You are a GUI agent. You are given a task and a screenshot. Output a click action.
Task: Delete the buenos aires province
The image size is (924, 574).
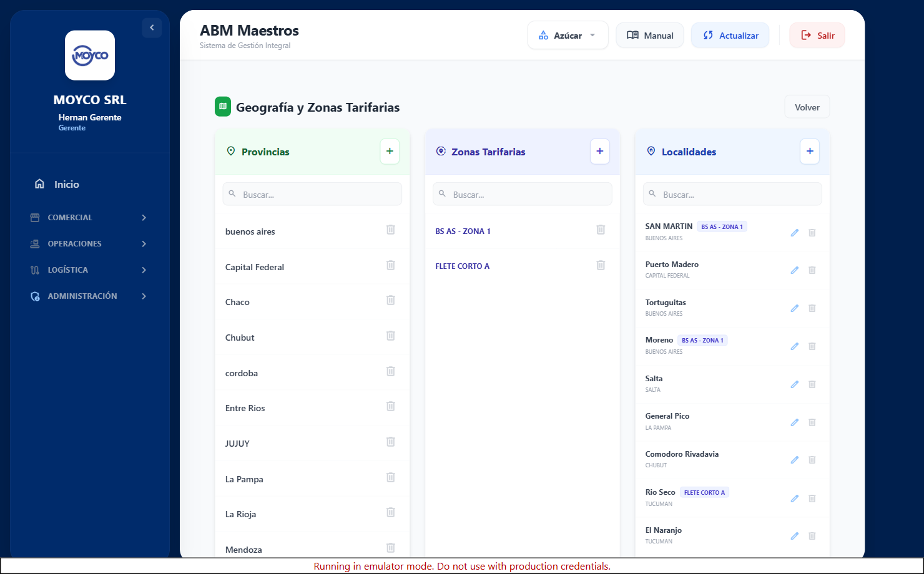click(391, 230)
